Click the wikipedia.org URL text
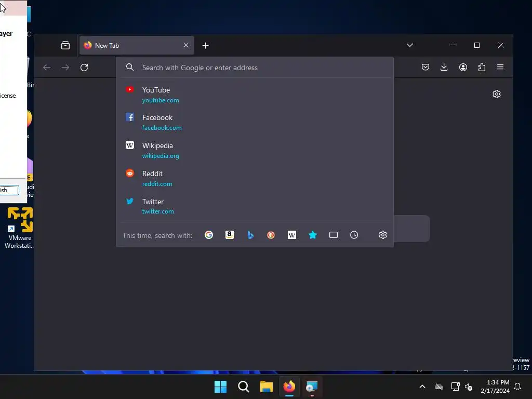 pyautogui.click(x=161, y=156)
